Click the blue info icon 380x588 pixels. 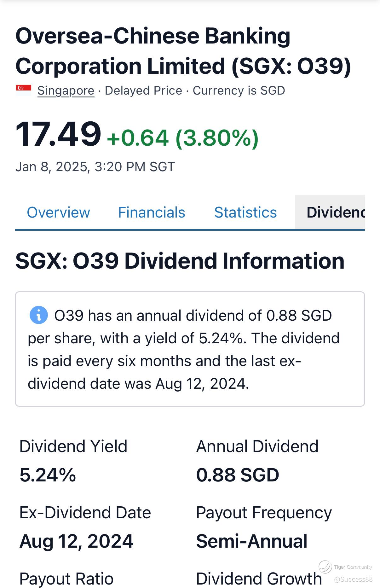coord(38,315)
